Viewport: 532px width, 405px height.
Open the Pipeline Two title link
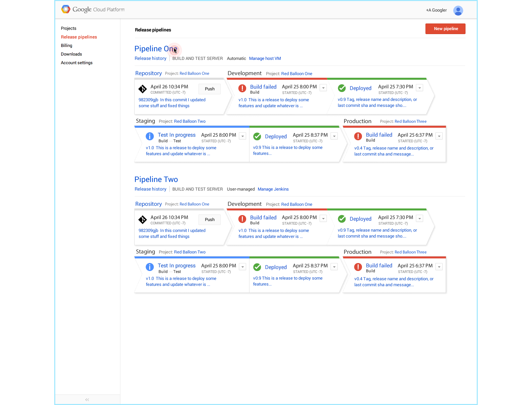[x=156, y=179]
